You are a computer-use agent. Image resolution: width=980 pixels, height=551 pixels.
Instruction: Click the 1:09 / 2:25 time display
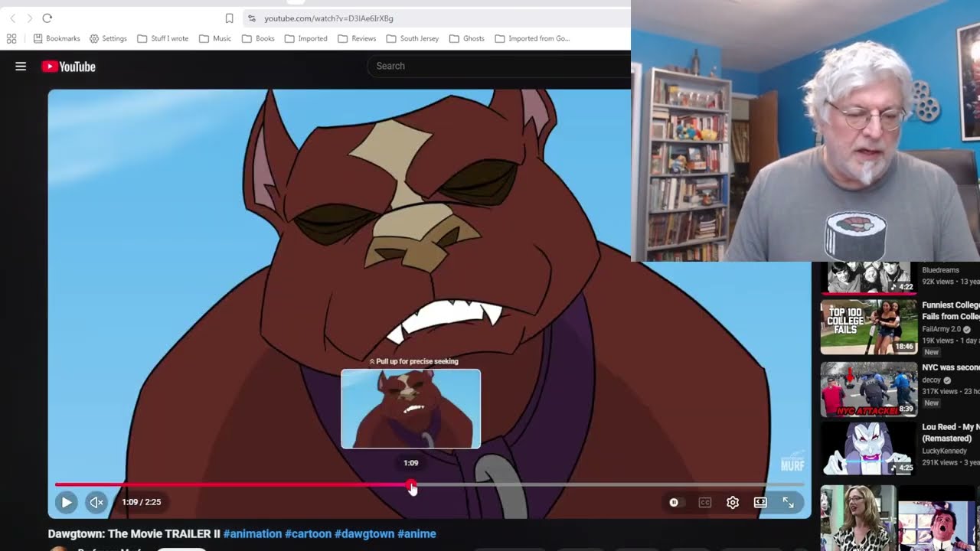click(x=142, y=503)
